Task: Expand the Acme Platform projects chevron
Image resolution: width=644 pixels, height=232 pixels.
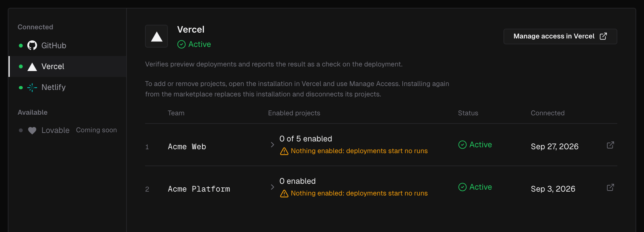Action: point(273,187)
